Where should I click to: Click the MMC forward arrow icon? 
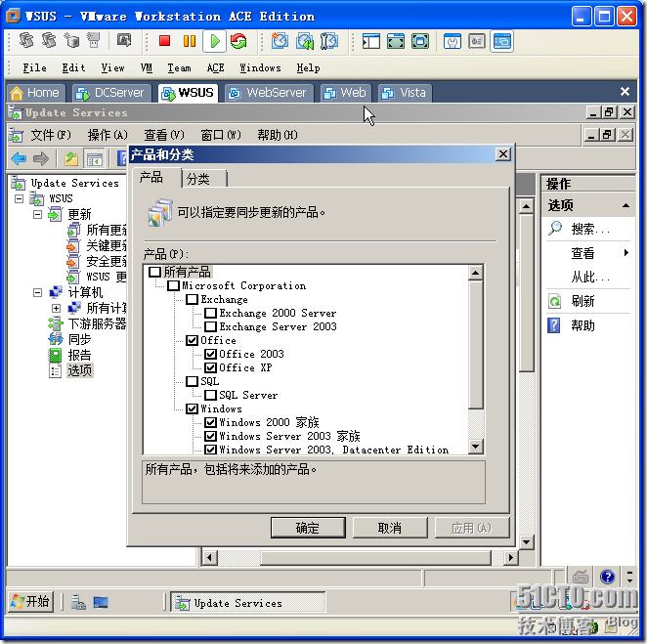tap(40, 158)
